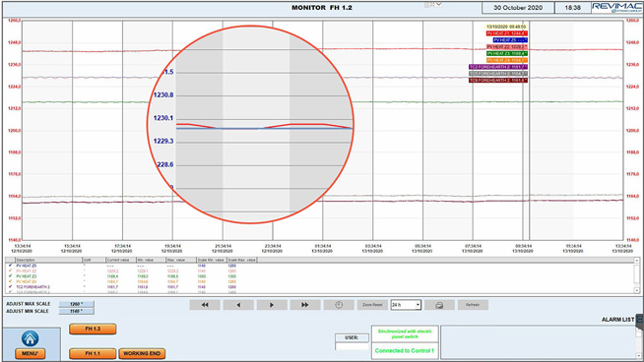Print the trend with printer icon

[x=439, y=305]
